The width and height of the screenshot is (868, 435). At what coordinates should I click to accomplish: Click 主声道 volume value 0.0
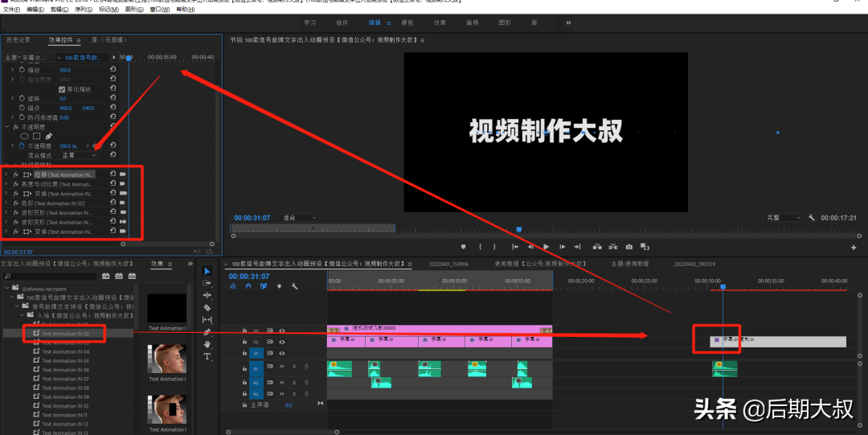tap(289, 405)
